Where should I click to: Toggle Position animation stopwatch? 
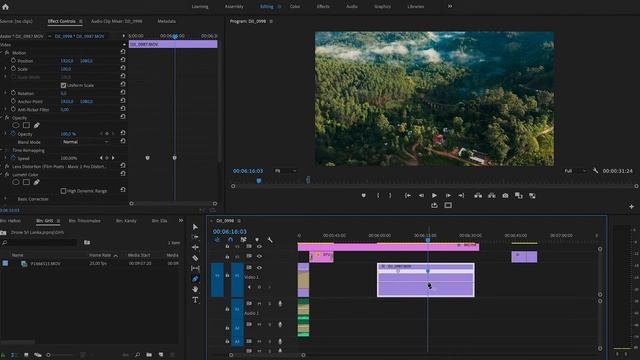(x=13, y=60)
